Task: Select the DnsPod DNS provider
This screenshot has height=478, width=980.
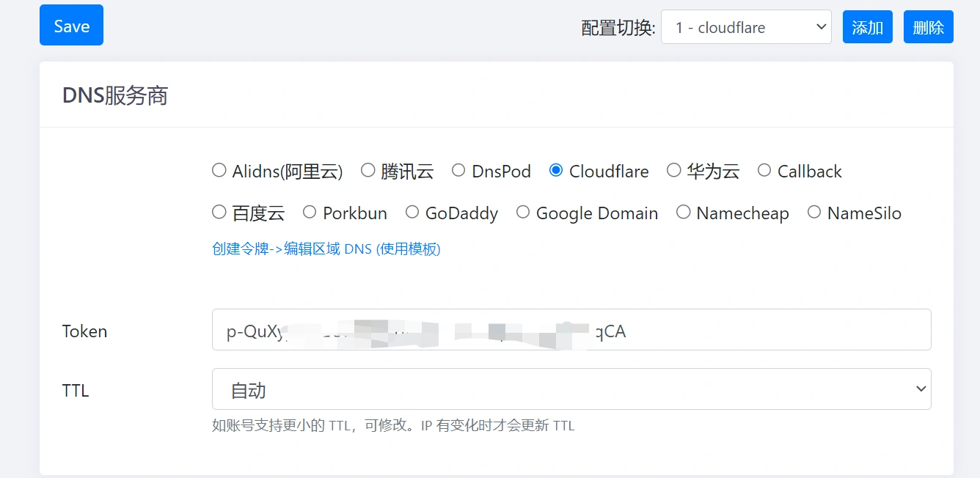Action: (x=458, y=169)
